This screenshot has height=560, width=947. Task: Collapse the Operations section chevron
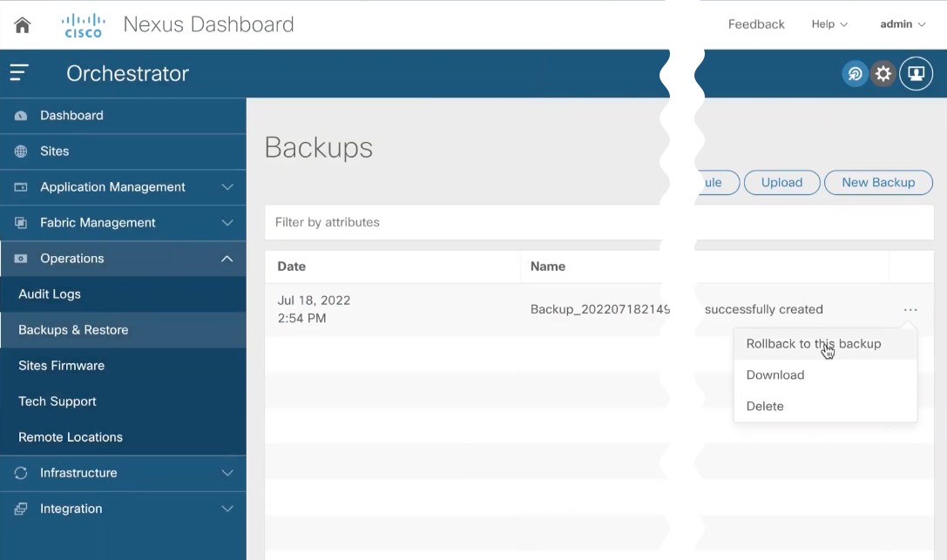point(227,259)
